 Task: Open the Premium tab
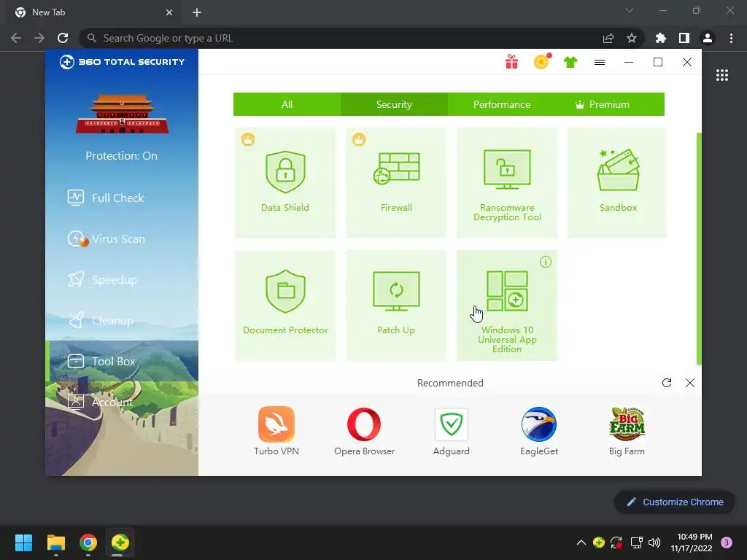pos(603,104)
